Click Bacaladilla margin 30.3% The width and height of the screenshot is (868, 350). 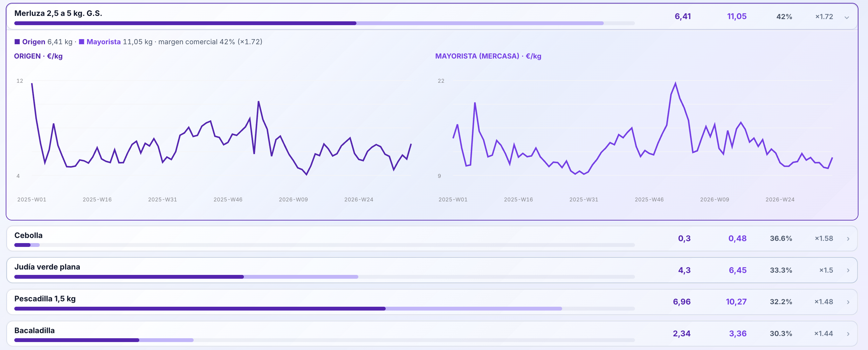click(781, 333)
